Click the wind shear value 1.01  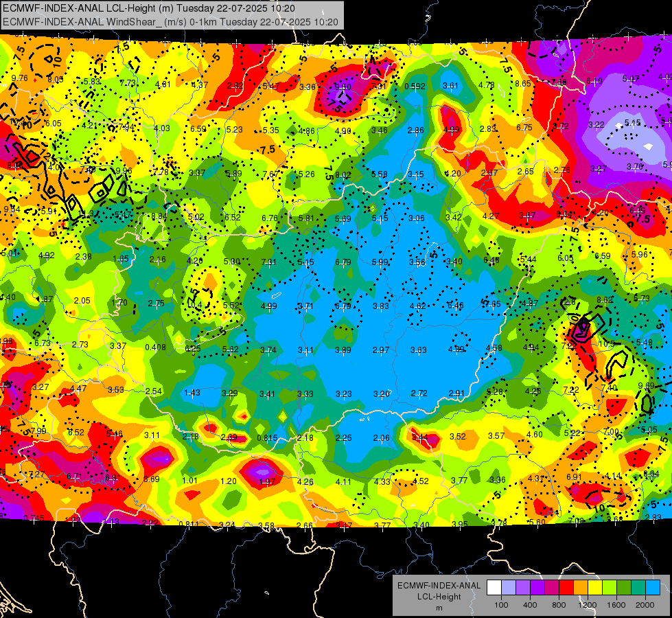pos(190,481)
